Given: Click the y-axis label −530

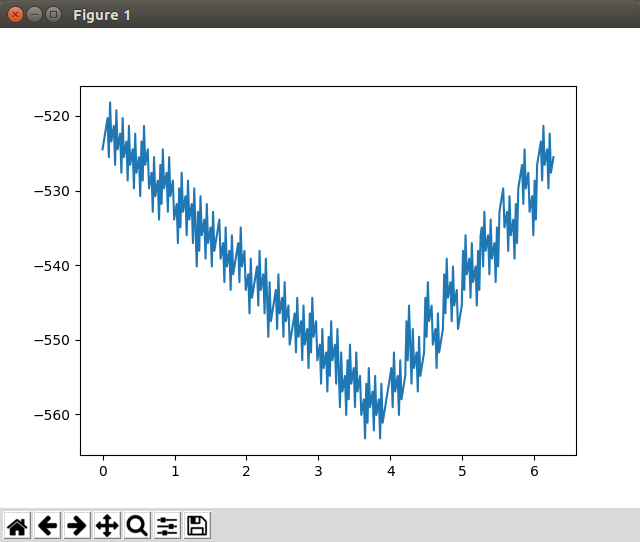Looking at the screenshot, I should coord(52,191).
